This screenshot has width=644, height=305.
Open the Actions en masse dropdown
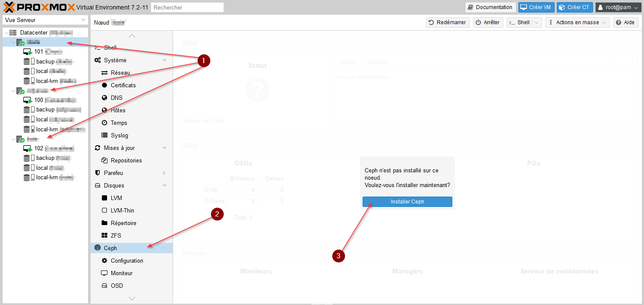coord(577,22)
